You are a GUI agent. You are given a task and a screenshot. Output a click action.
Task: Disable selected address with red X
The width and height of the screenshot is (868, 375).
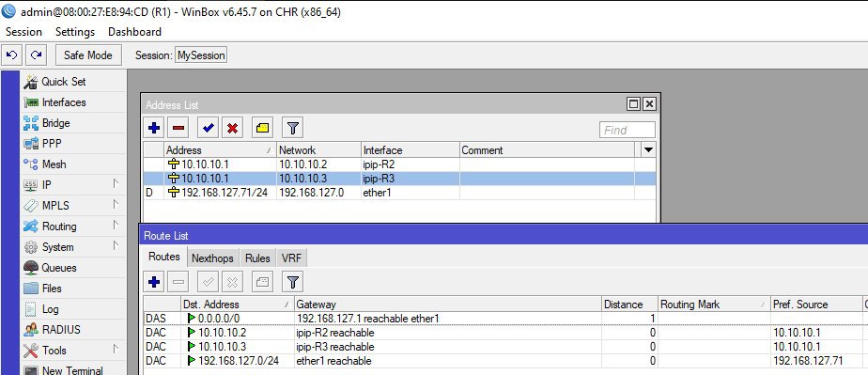tap(233, 128)
